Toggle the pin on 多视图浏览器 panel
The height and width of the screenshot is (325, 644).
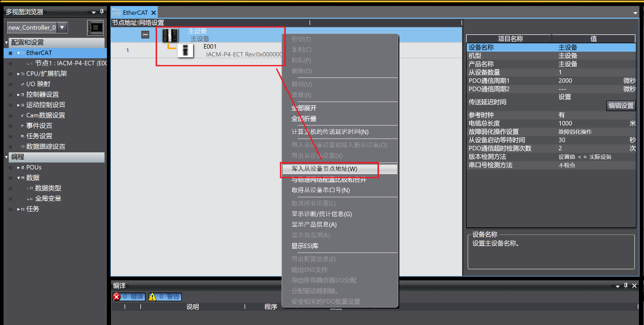(101, 12)
